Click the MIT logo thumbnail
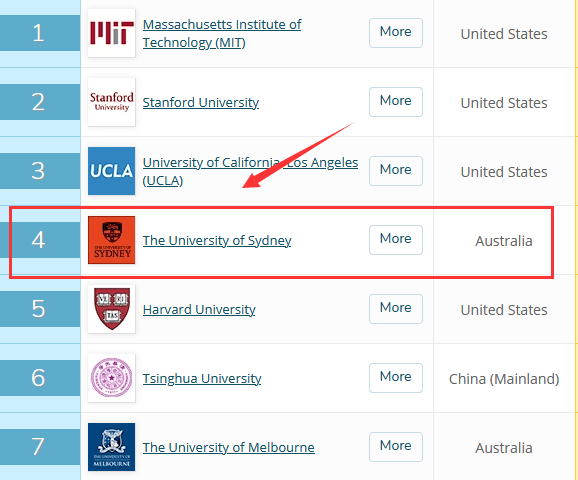This screenshot has width=578, height=480. point(111,33)
